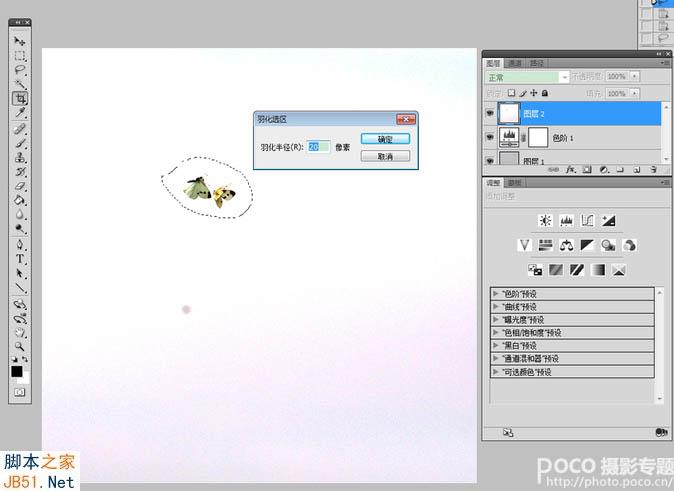Select the Eyedropper tool
The image size is (674, 491).
pos(20,113)
